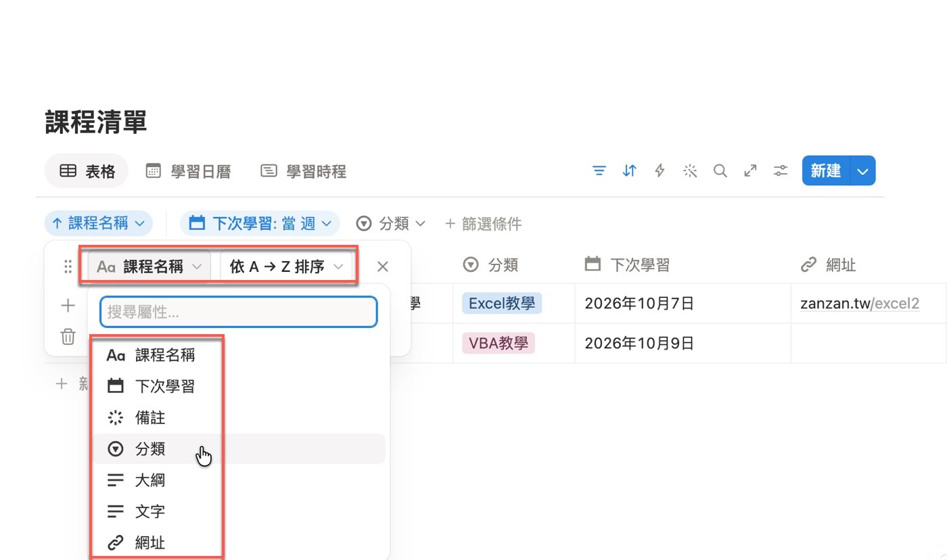Open the filter icon in toolbar
Image resolution: width=947 pixels, height=560 pixels.
(599, 171)
